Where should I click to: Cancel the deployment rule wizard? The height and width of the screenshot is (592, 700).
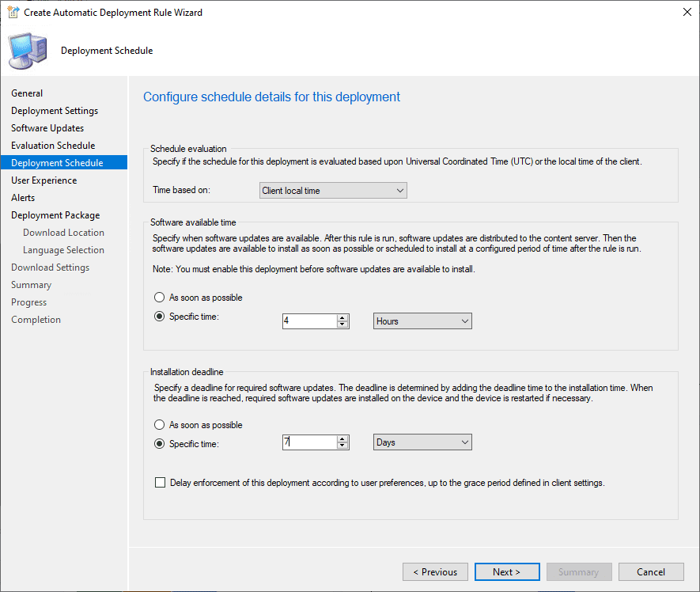650,572
